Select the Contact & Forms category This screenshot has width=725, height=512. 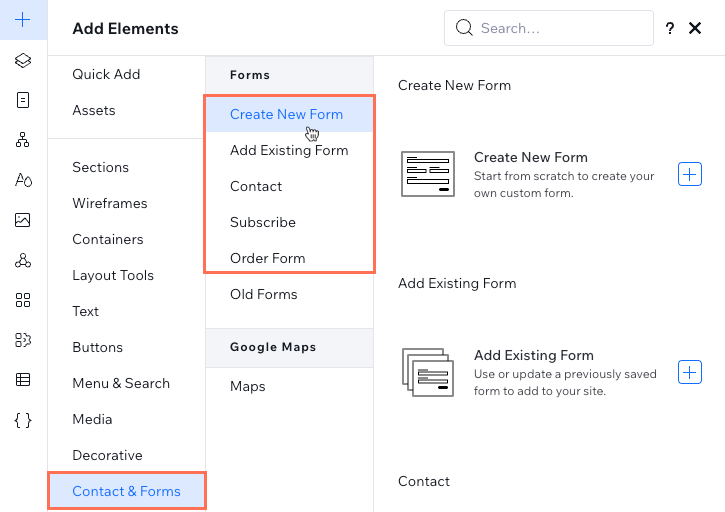(x=126, y=491)
